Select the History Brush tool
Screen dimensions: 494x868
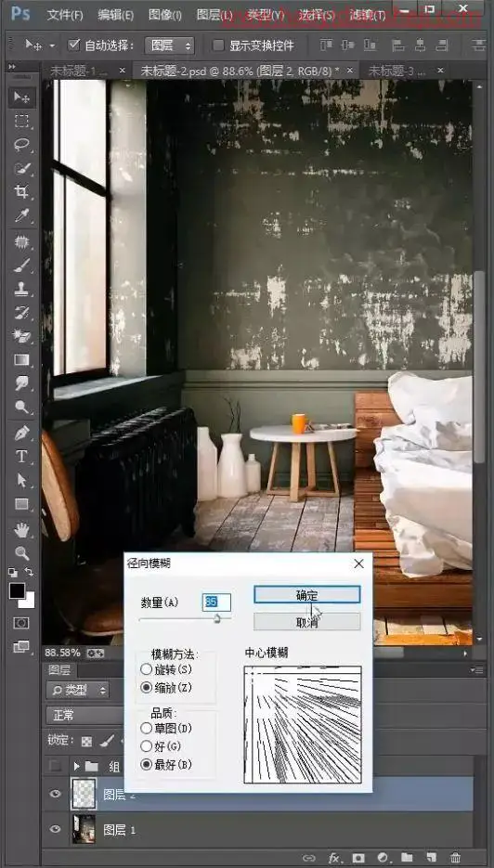click(21, 312)
